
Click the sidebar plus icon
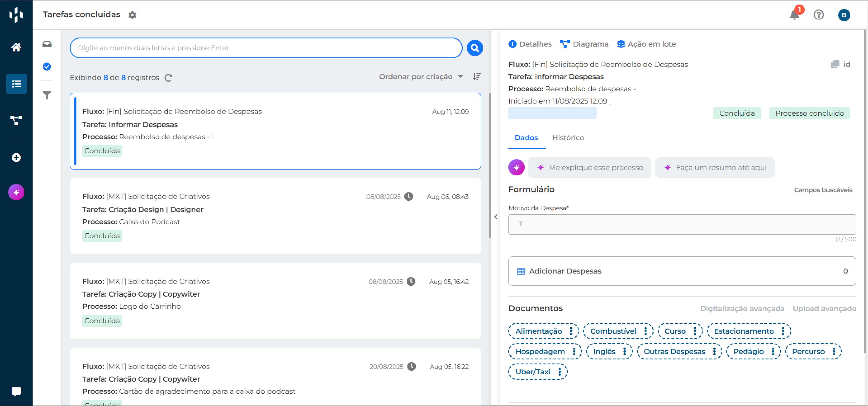tap(16, 158)
